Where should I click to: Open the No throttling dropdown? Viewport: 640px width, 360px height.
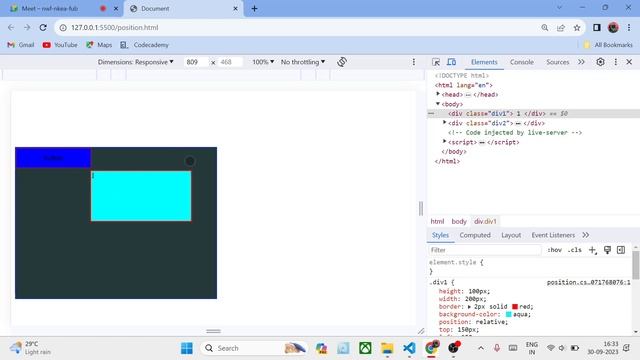303,62
